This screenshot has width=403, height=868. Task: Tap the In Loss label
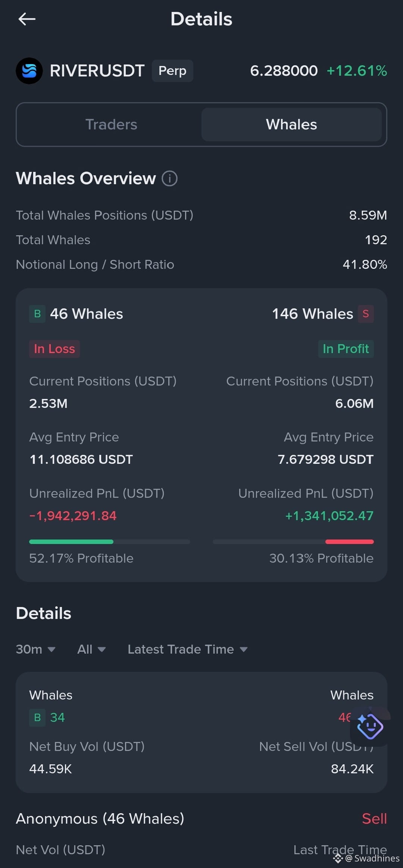coord(54,349)
